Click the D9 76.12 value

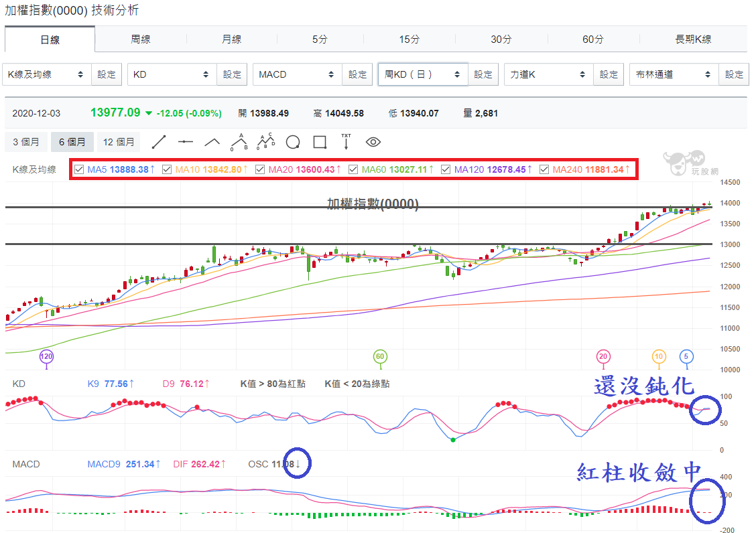click(x=186, y=384)
